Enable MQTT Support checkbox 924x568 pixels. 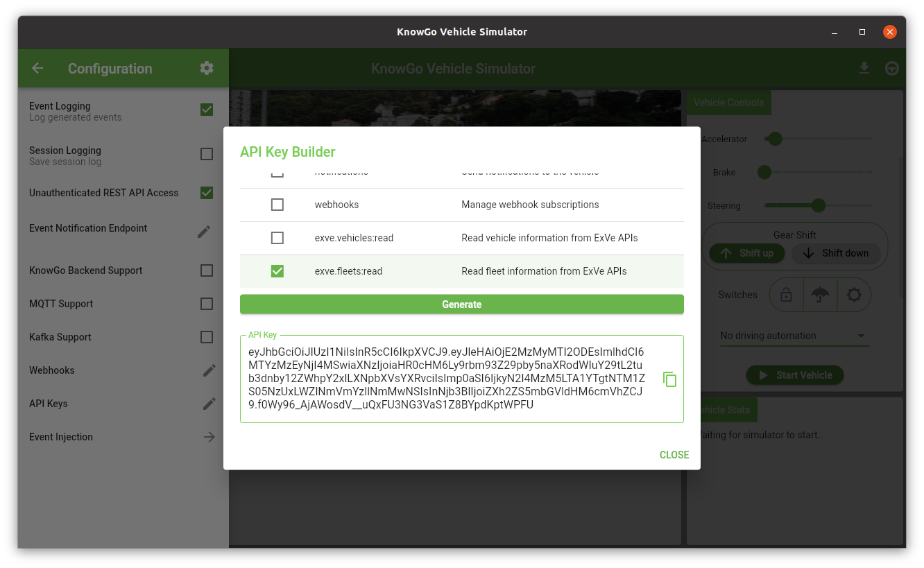(x=207, y=304)
